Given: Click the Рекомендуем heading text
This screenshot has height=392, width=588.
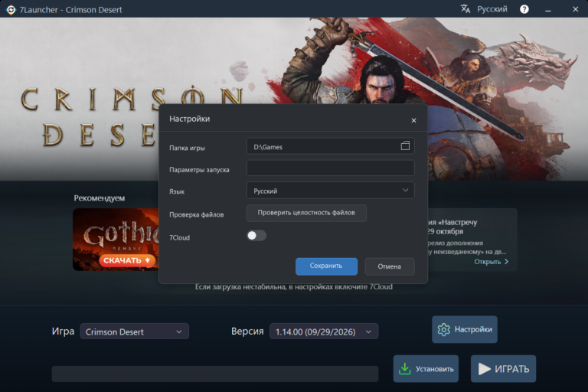Looking at the screenshot, I should 100,198.
